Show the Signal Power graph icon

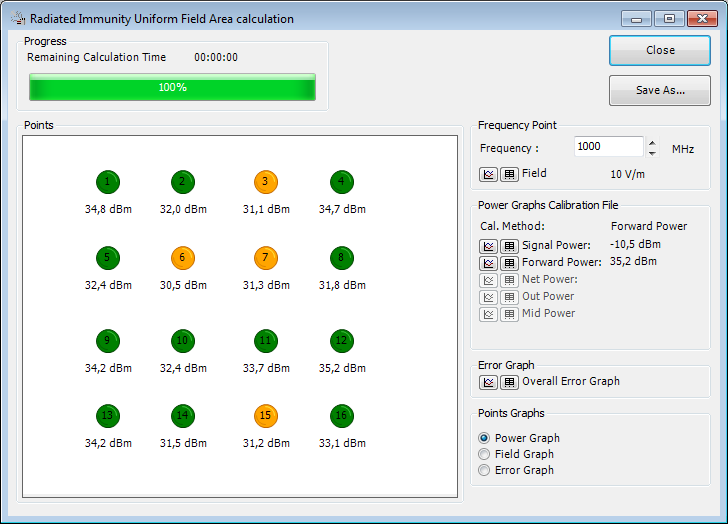(488, 246)
